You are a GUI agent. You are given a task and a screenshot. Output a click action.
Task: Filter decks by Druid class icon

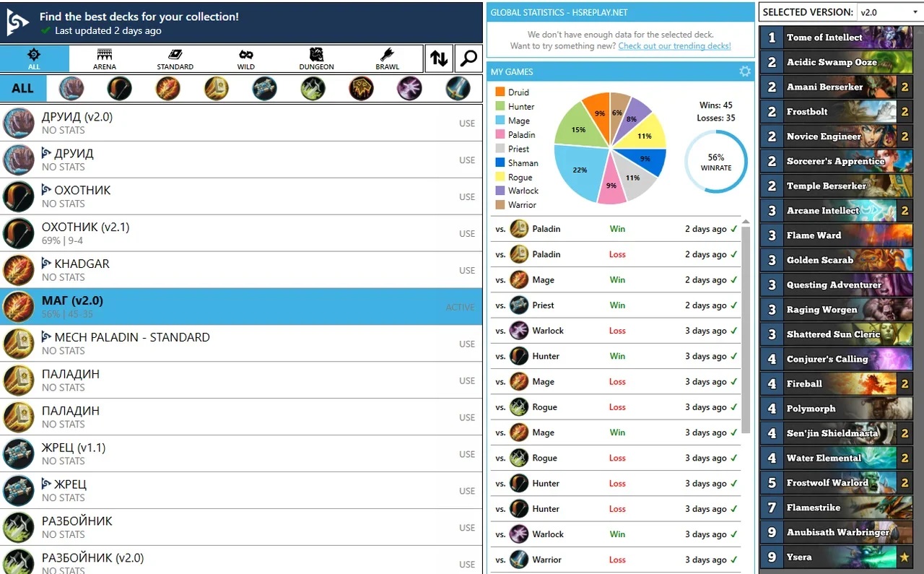[71, 88]
